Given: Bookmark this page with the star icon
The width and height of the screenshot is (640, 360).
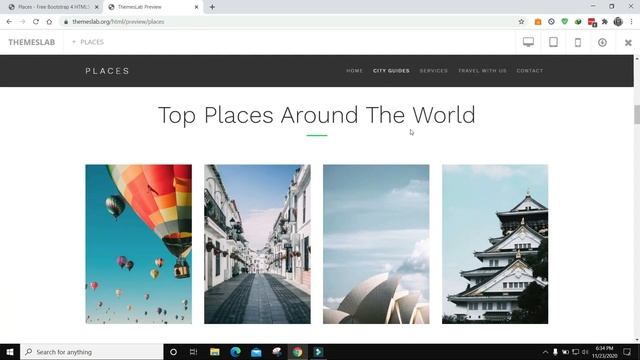Looking at the screenshot, I should tap(521, 22).
